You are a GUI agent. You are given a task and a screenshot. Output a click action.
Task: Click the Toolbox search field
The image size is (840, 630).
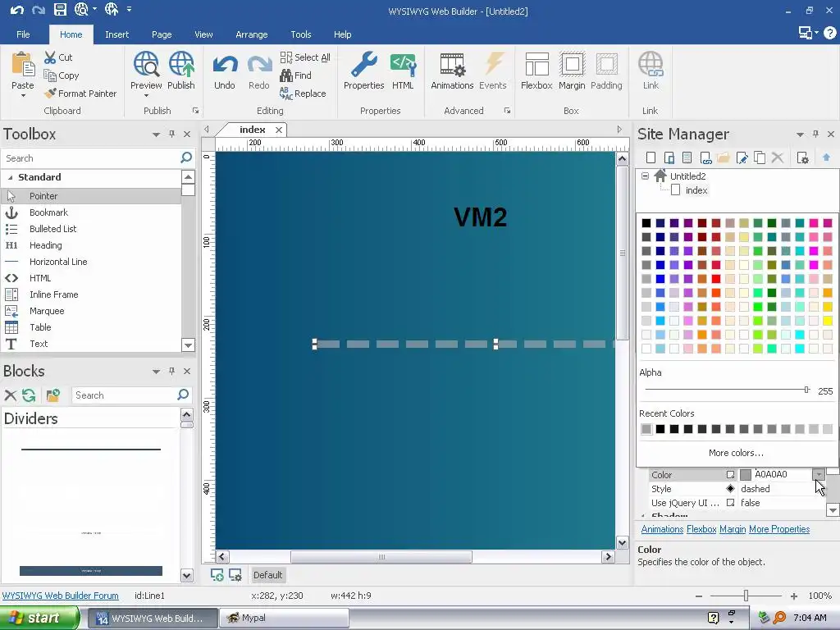pos(91,158)
